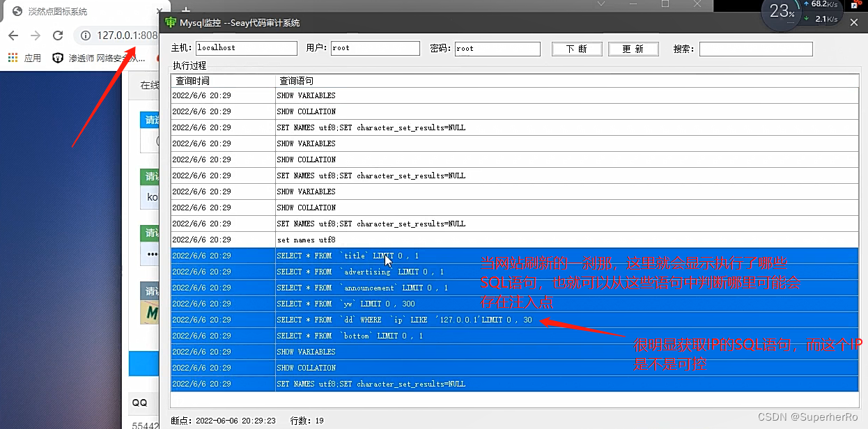Click the first SET NAMES utf8 row

(x=515, y=127)
